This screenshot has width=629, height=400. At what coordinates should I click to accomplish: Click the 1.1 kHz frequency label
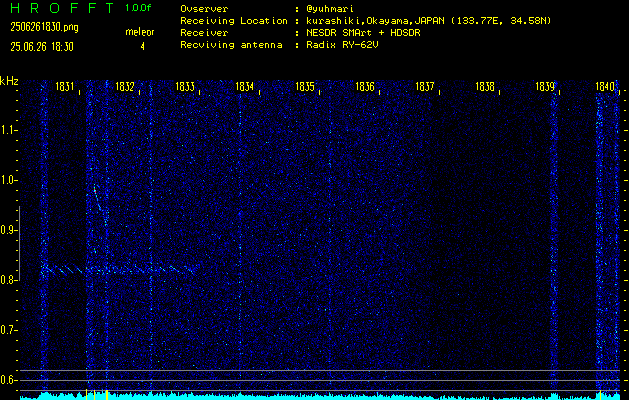[8, 130]
